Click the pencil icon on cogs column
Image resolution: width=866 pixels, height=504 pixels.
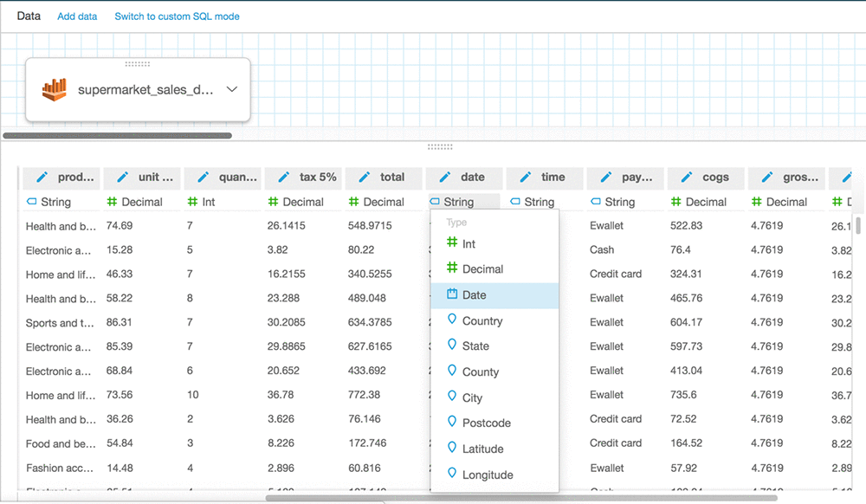[687, 178]
